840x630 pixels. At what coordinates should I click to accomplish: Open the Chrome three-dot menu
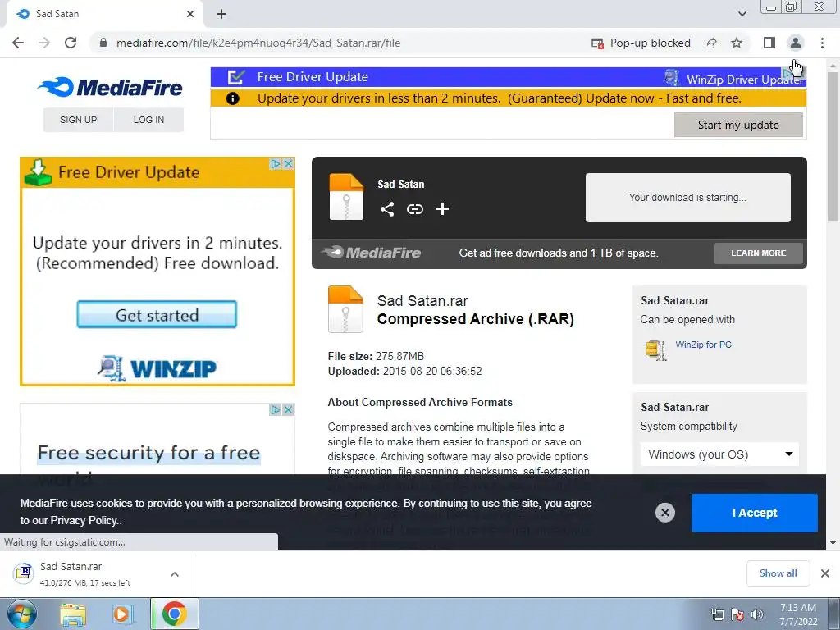(822, 43)
